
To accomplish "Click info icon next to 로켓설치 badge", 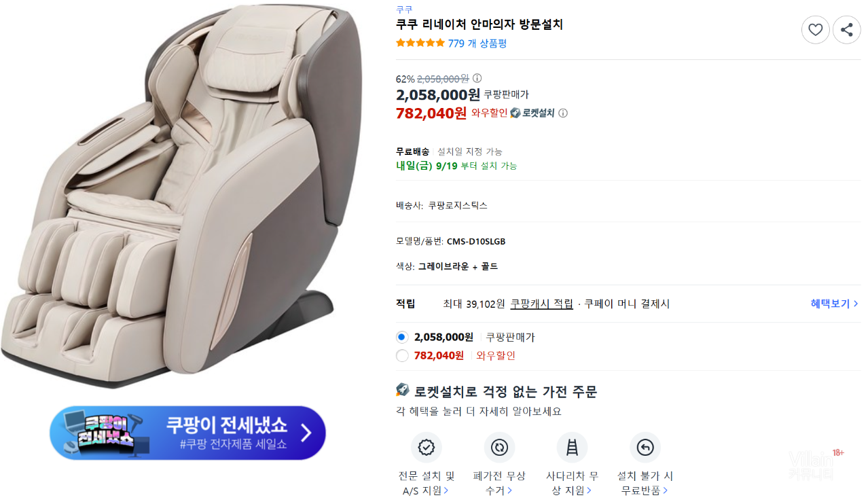I will (563, 113).
